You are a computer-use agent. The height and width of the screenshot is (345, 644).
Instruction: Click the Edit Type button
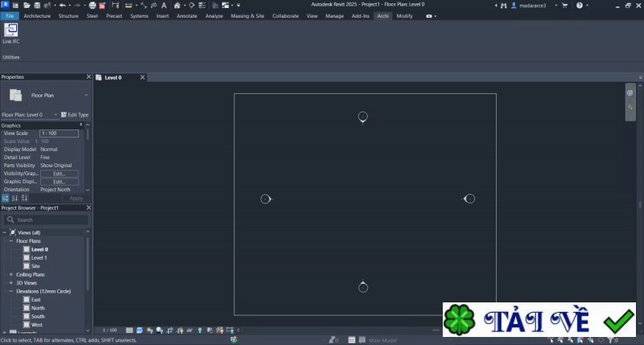point(75,115)
